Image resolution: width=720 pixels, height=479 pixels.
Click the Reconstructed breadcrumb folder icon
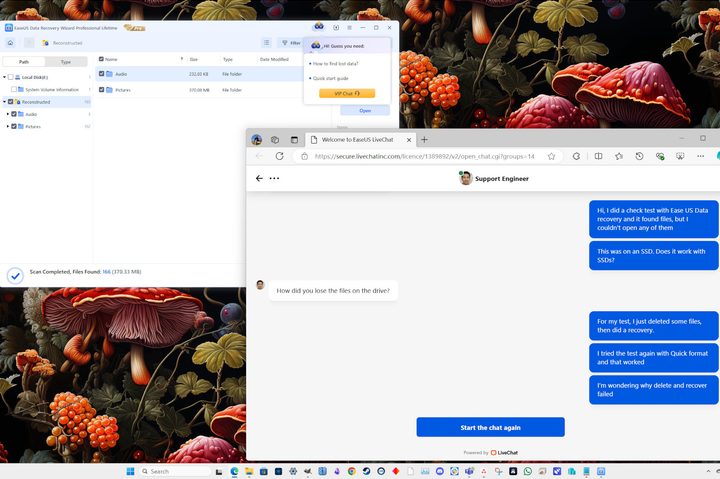pyautogui.click(x=45, y=43)
